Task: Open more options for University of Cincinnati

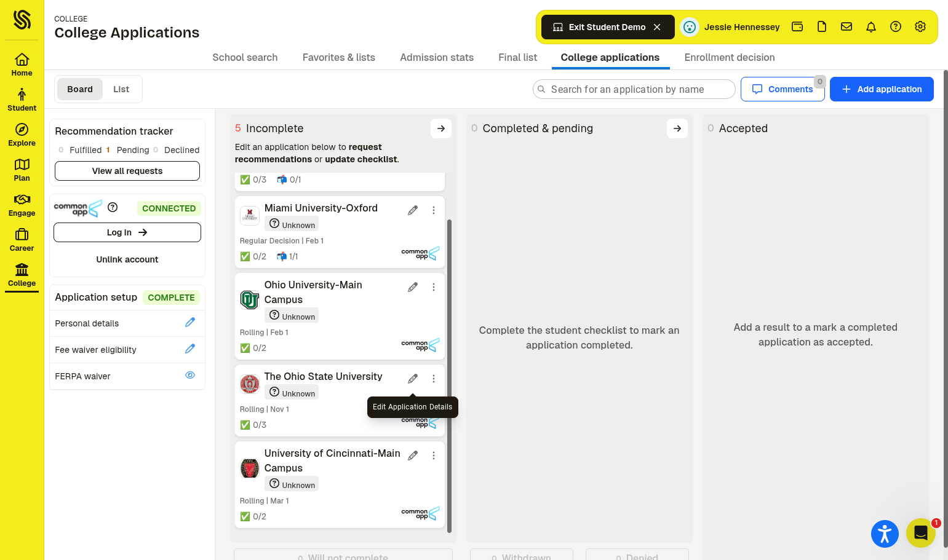Action: pos(434,455)
